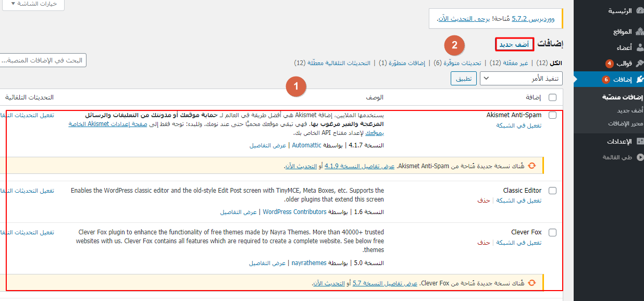This screenshot has height=301, width=644.
Task: Click the الوصف description column header
Action: [x=375, y=97]
